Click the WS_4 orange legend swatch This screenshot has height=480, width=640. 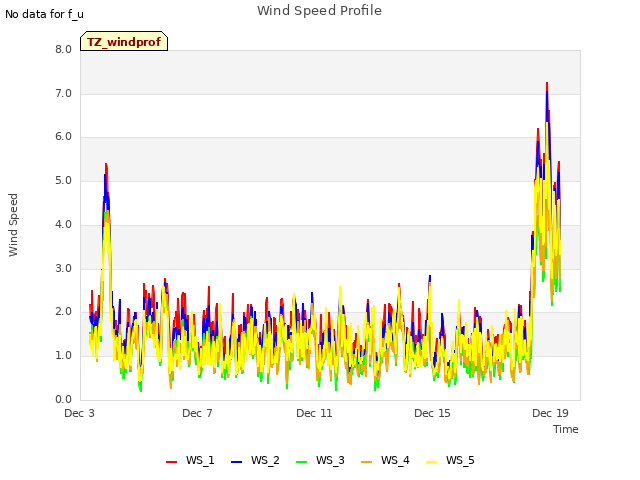367,462
